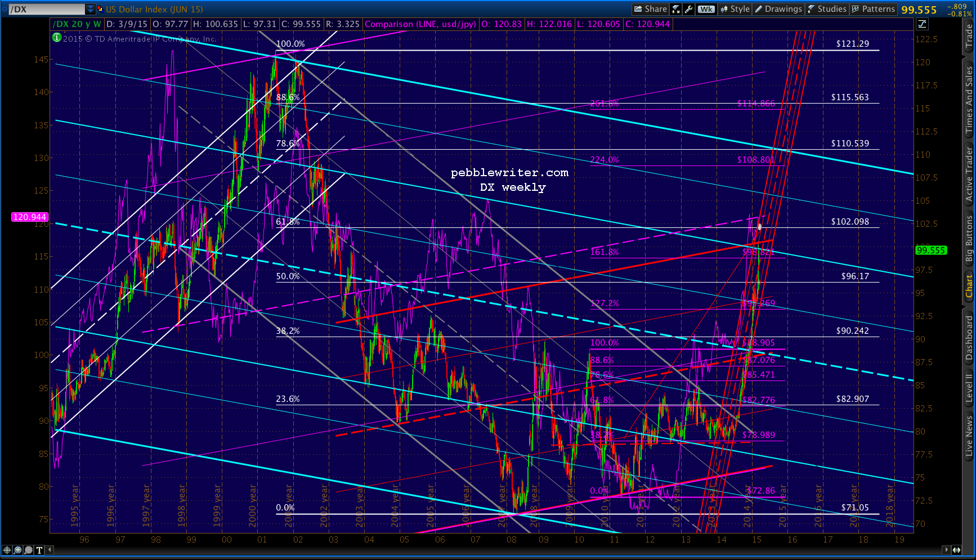
Task: Click the $96.17 Fibonacci level label
Action: (855, 276)
